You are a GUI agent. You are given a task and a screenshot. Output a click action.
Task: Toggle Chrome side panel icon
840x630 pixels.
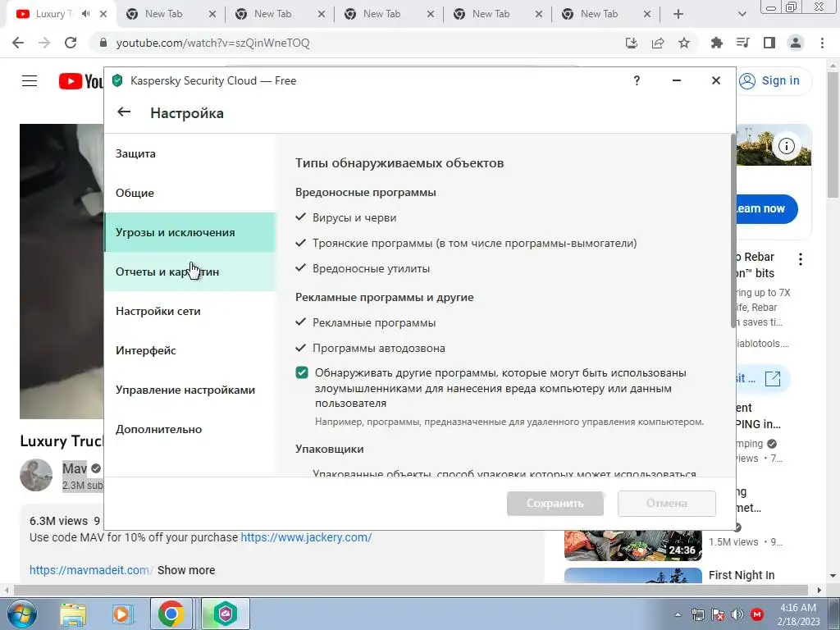[x=769, y=43]
